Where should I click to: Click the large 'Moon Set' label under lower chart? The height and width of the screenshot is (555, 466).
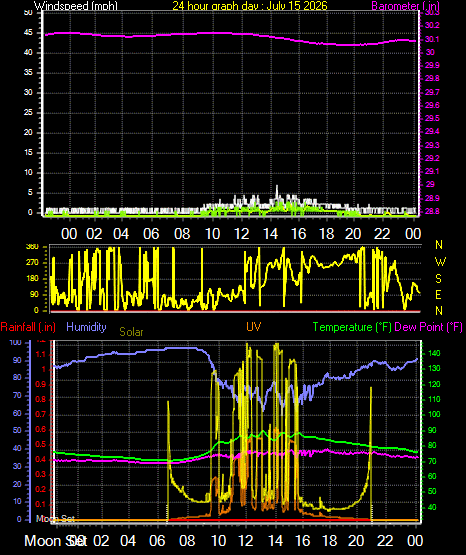click(x=55, y=541)
